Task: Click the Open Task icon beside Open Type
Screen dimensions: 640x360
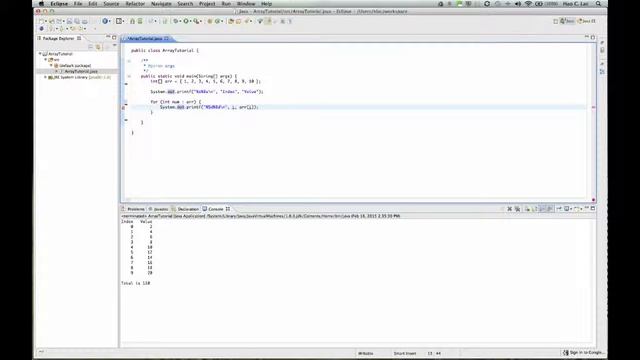Action: [x=238, y=21]
